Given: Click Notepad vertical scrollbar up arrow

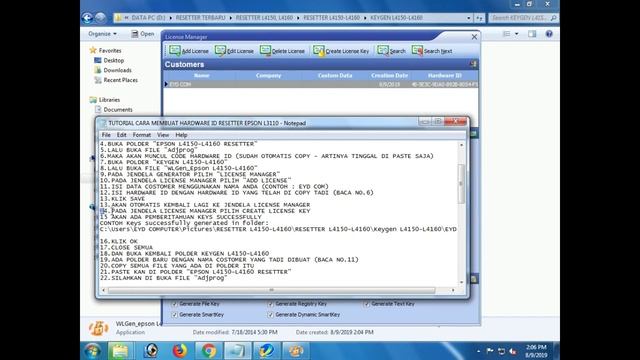Looking at the screenshot, I should [461, 145].
